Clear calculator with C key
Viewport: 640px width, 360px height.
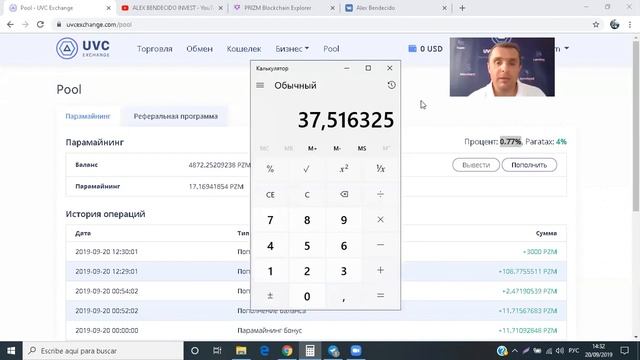point(307,194)
